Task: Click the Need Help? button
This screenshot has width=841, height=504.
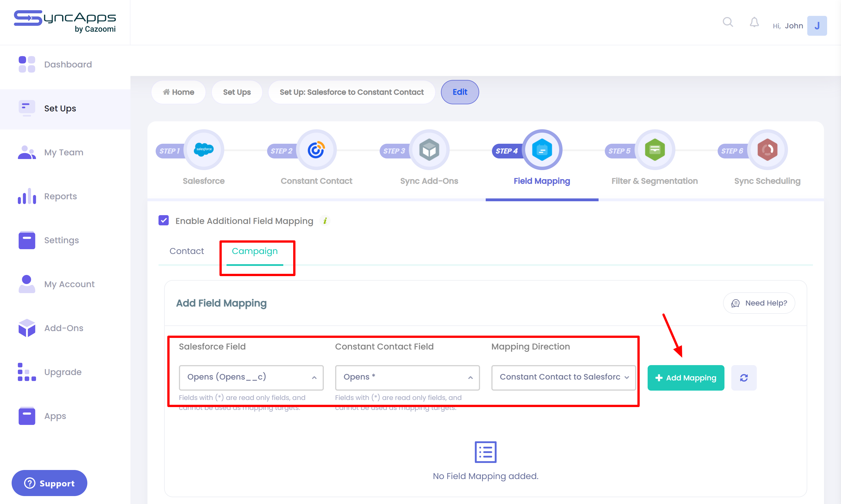Action: pyautogui.click(x=759, y=303)
